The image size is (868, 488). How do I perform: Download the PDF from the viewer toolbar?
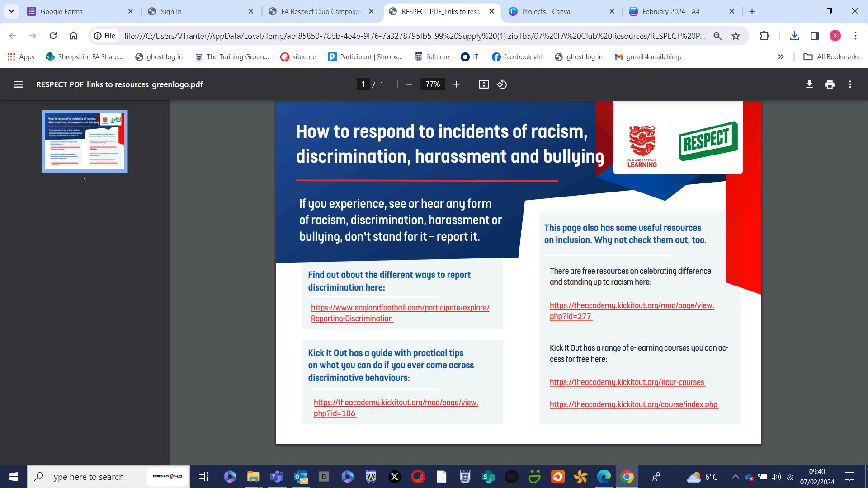tap(809, 84)
